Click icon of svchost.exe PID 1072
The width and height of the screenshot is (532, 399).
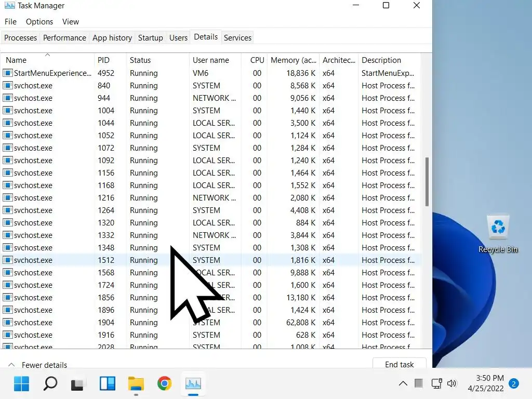7,148
